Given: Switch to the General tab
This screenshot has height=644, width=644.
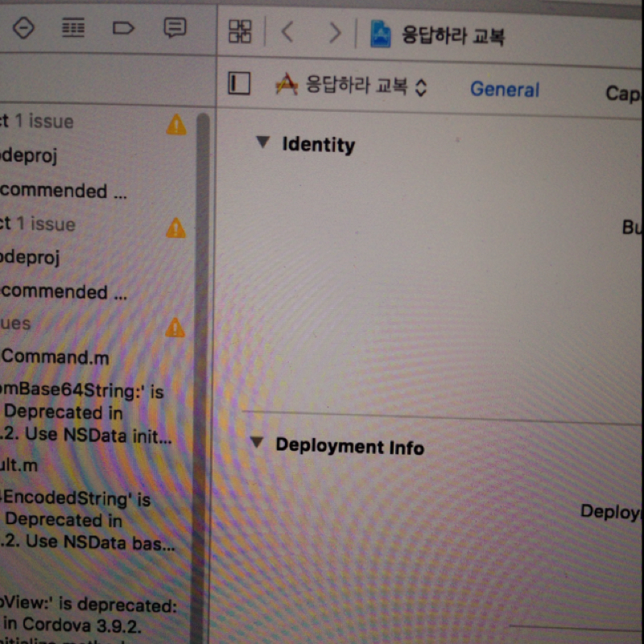Looking at the screenshot, I should tap(505, 89).
